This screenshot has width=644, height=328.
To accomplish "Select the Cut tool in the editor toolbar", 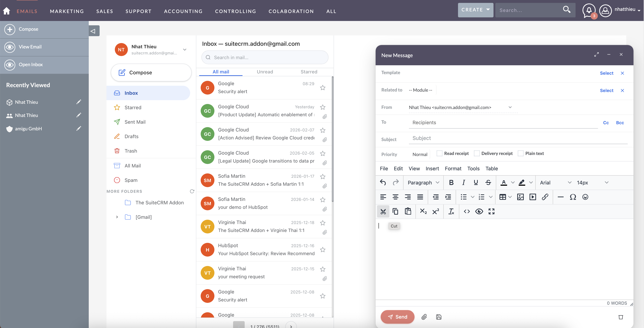I will point(383,211).
